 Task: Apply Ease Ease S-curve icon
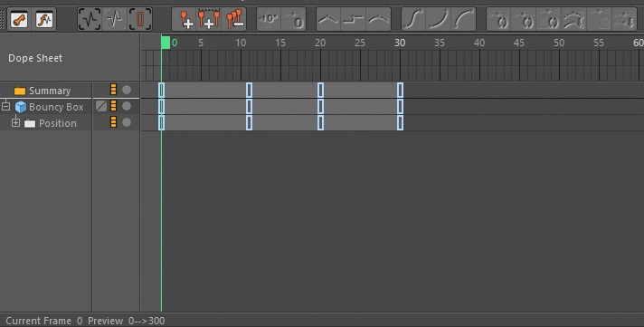click(413, 19)
